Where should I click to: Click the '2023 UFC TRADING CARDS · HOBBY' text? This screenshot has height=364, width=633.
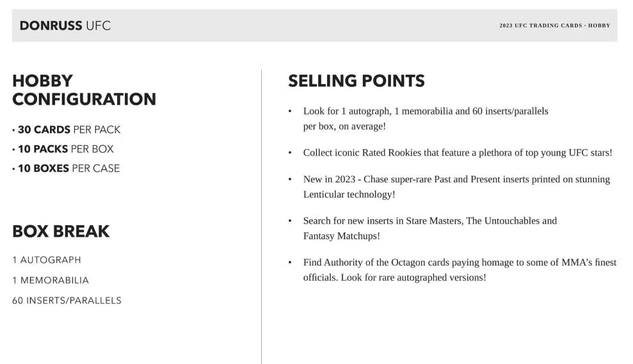[554, 26]
